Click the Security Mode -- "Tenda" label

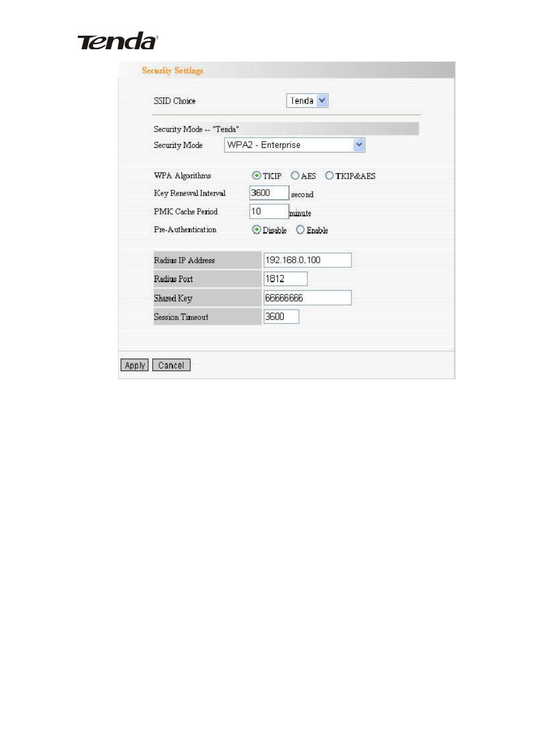coord(196,129)
